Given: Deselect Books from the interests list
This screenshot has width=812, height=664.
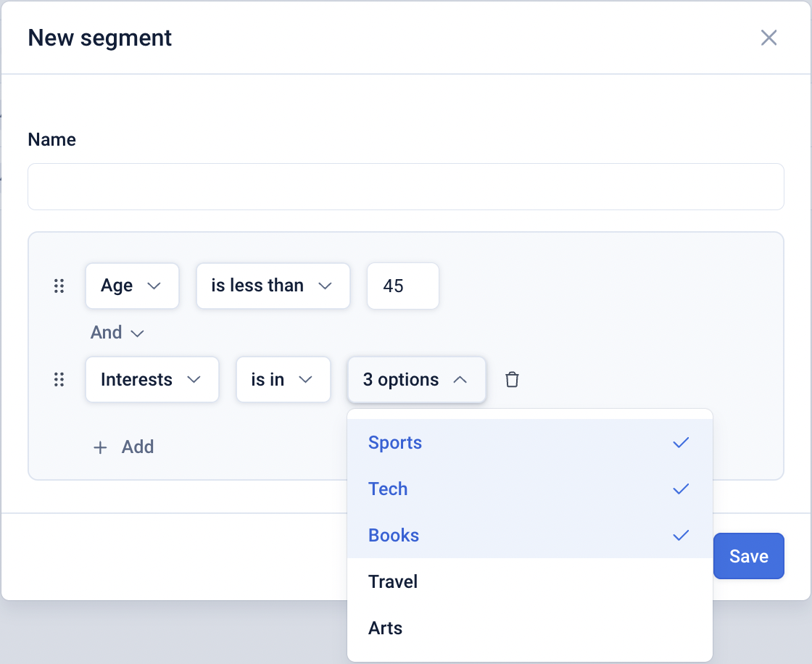Looking at the screenshot, I should point(394,536).
